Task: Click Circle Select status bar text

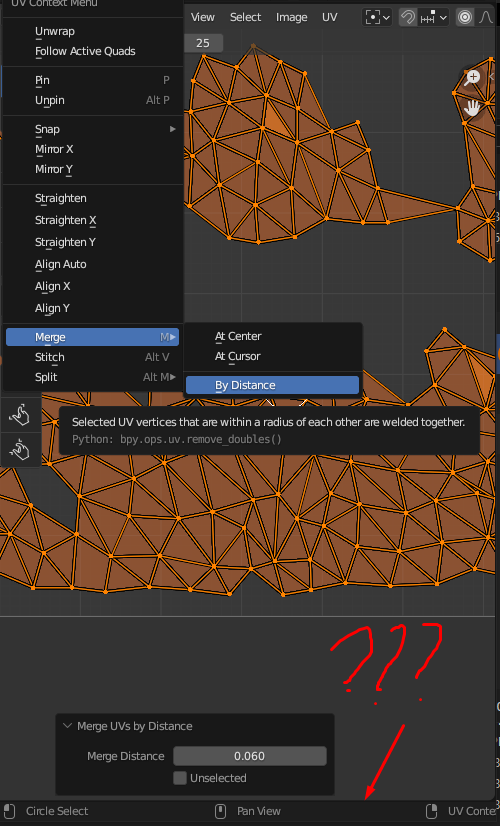Action: point(57,811)
